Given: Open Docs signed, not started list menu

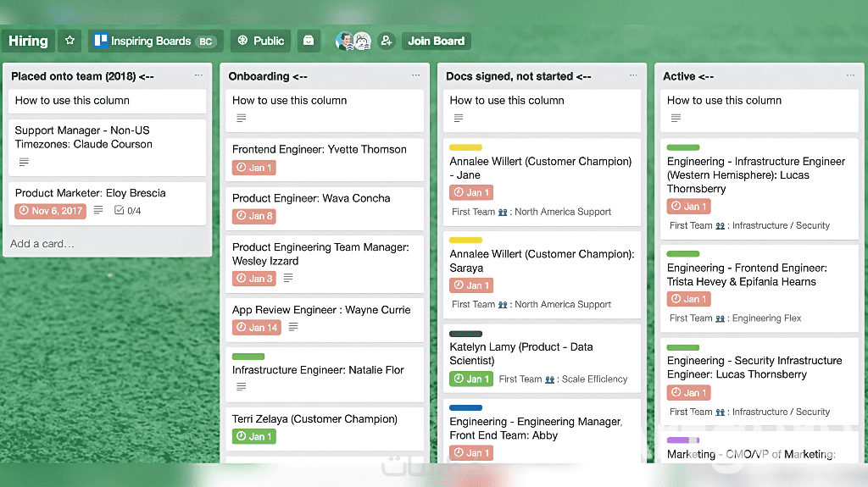Looking at the screenshot, I should pos(633,75).
